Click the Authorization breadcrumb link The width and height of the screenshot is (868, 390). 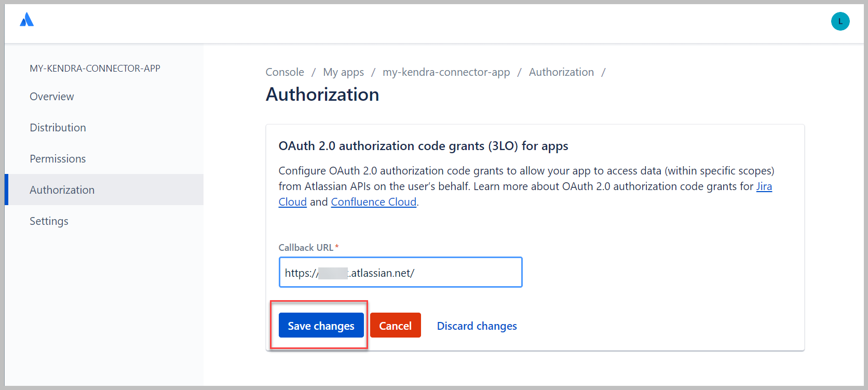click(561, 72)
